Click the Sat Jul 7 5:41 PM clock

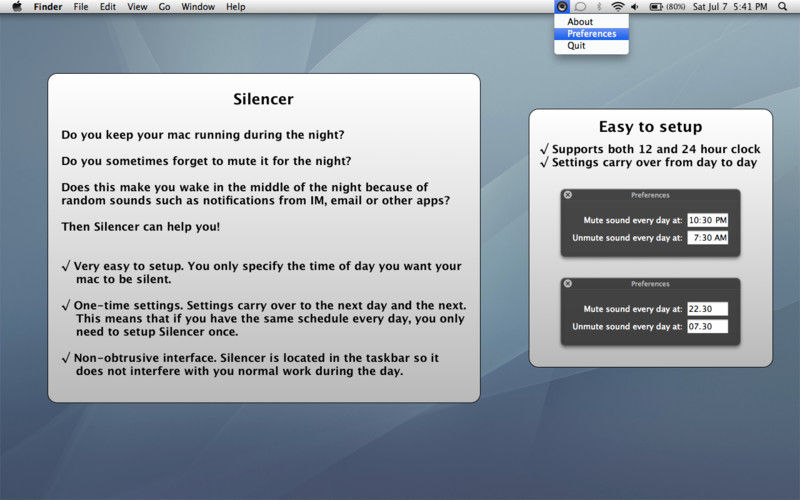tap(730, 7)
